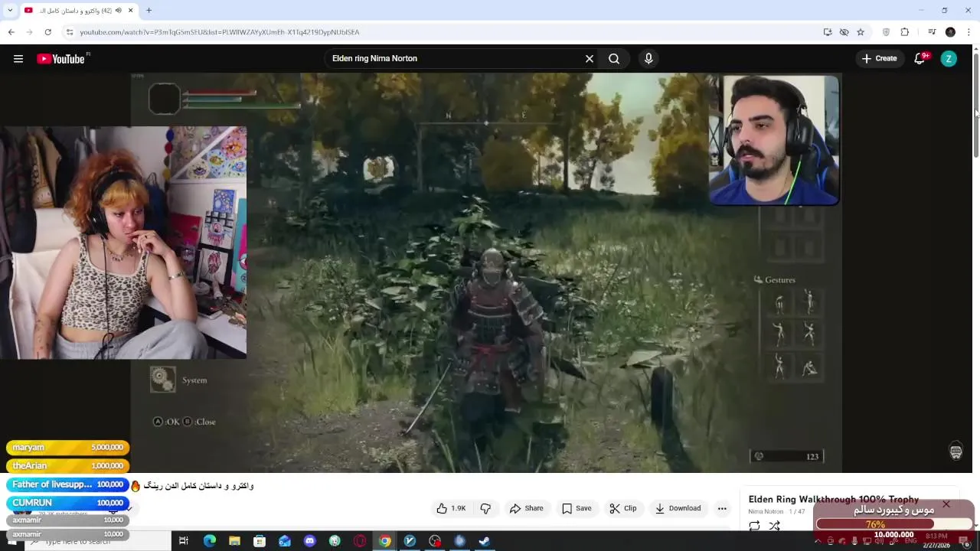Open File Explorer from taskbar
Image resolution: width=980 pixels, height=551 pixels.
pos(234,541)
